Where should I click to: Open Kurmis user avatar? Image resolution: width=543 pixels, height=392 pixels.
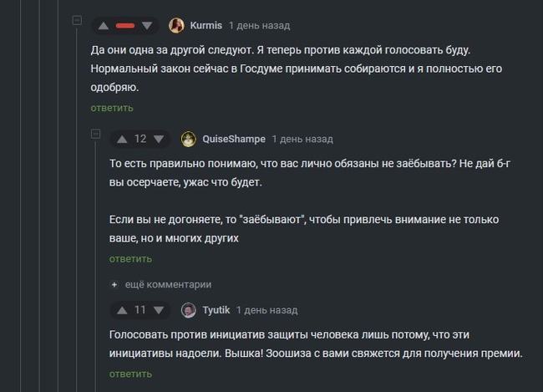(177, 25)
